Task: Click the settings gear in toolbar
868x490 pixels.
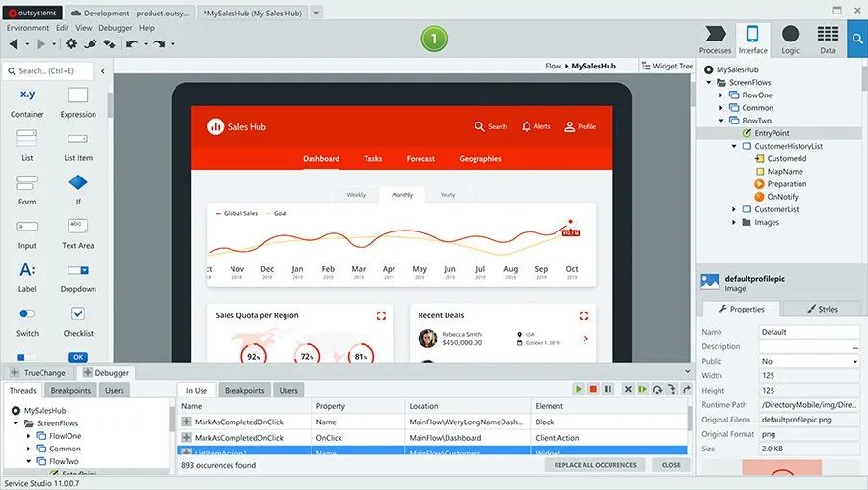Action: tap(71, 44)
